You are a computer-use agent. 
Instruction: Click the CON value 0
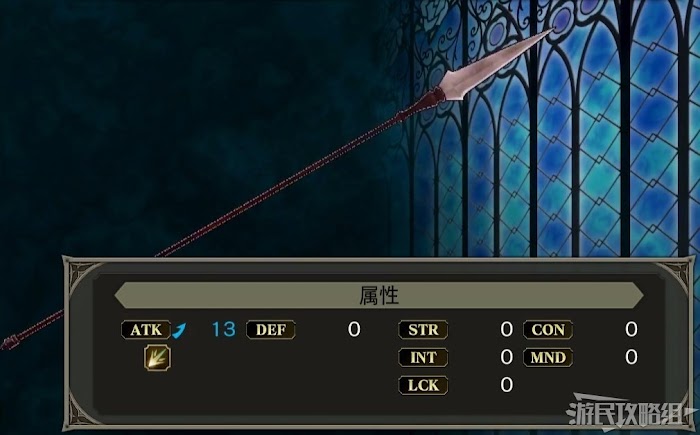click(x=631, y=330)
